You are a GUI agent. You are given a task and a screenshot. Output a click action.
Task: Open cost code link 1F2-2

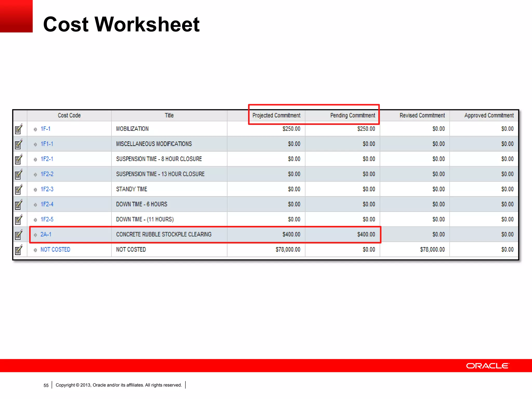coord(47,174)
